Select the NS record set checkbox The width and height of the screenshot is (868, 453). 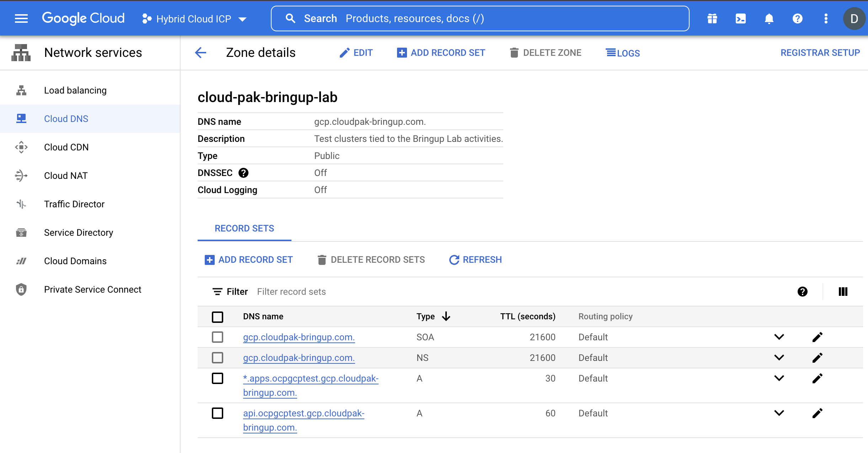pyautogui.click(x=218, y=358)
